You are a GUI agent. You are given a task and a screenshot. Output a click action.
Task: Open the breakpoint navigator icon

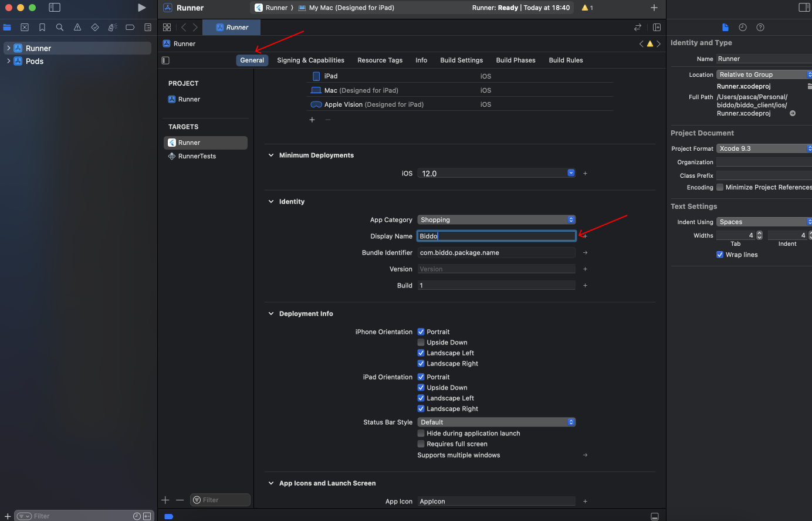[x=130, y=28]
